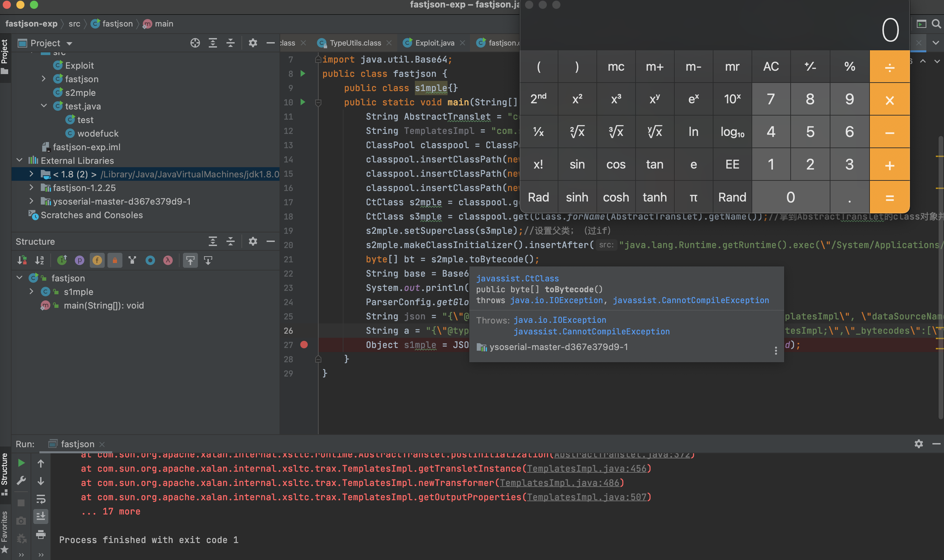Expand the 1.8 (2) JDK library node
This screenshot has height=560, width=944.
32,174
